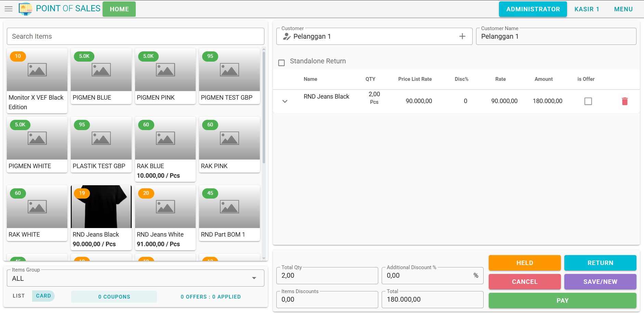Delete RND Jeans Black from cart
644x314 pixels.
[x=625, y=101]
